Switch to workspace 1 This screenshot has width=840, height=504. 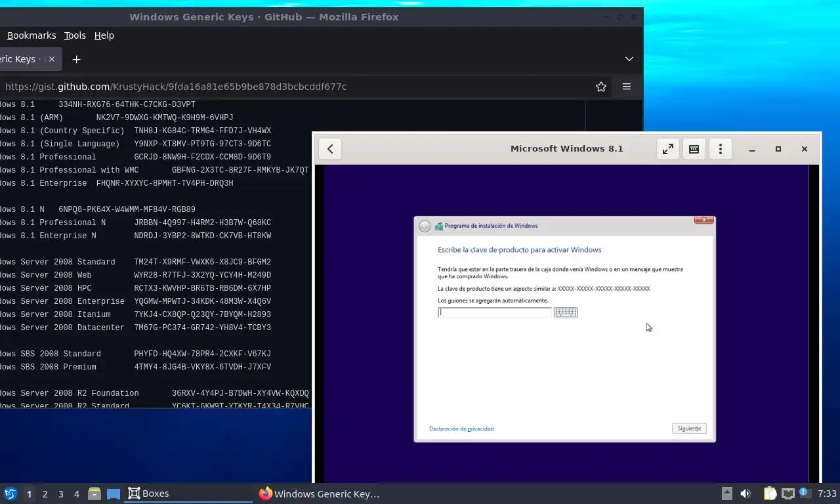(29, 494)
